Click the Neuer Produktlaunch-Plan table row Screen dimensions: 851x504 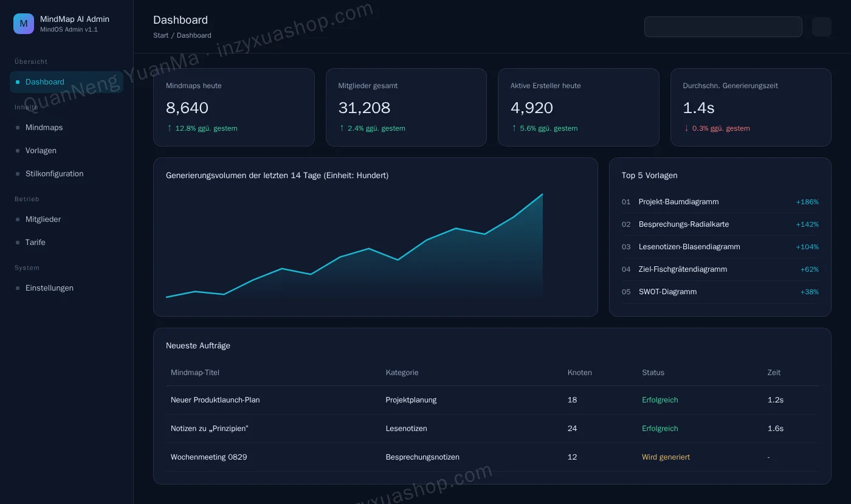492,400
